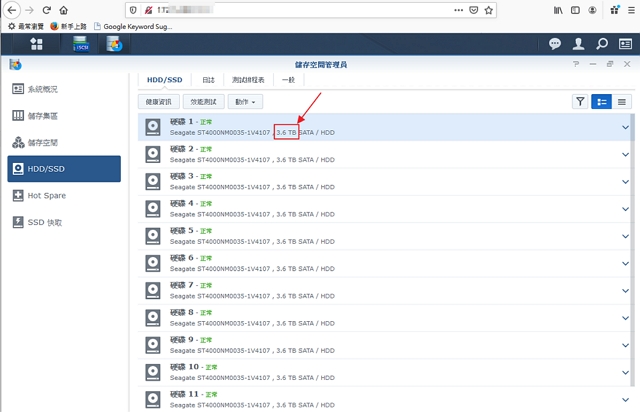Select the 硬碟 9 row title
Image resolution: width=640 pixels, height=412 pixels.
pos(181,340)
